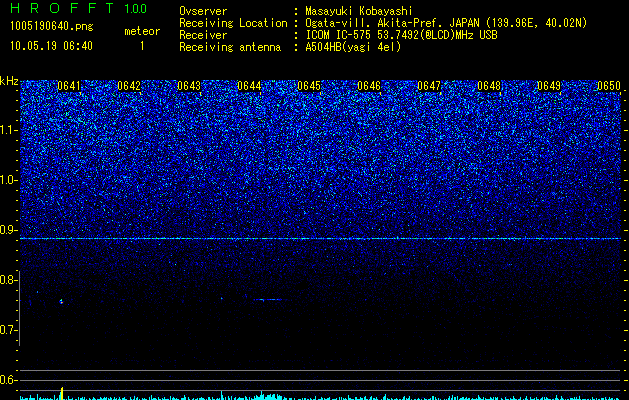Image resolution: width=629 pixels, height=400 pixels.
Task: Click the yellow intensity peak at the bottom
Action: click(x=62, y=392)
